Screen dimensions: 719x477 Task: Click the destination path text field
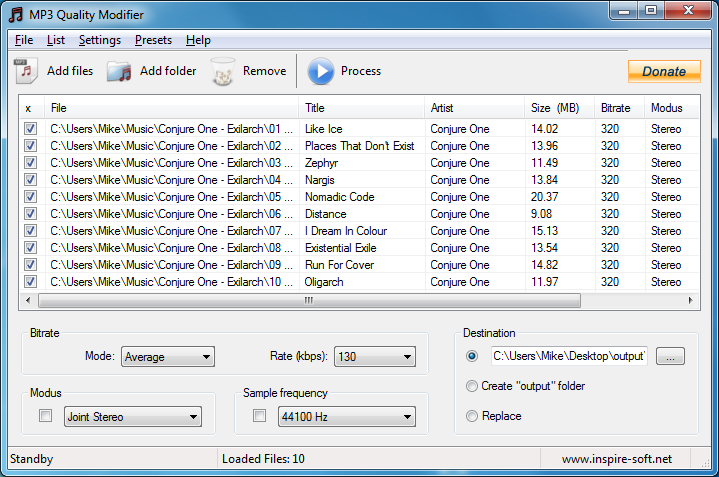pyautogui.click(x=569, y=356)
